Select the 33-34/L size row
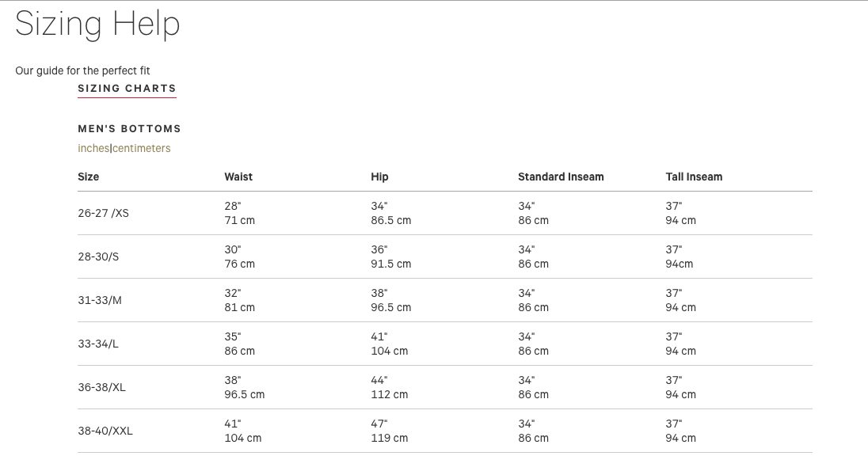Viewport: 868px width, 456px height. pyautogui.click(x=98, y=344)
